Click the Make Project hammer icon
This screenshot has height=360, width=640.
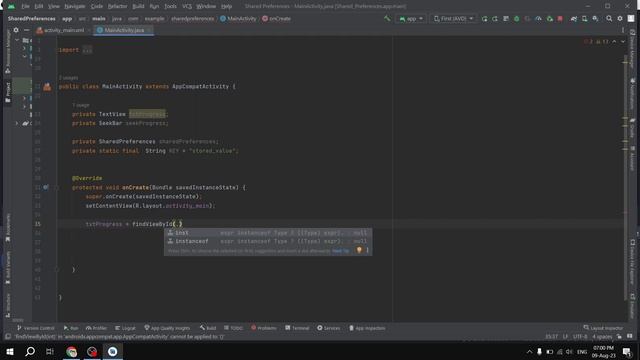pos(387,18)
